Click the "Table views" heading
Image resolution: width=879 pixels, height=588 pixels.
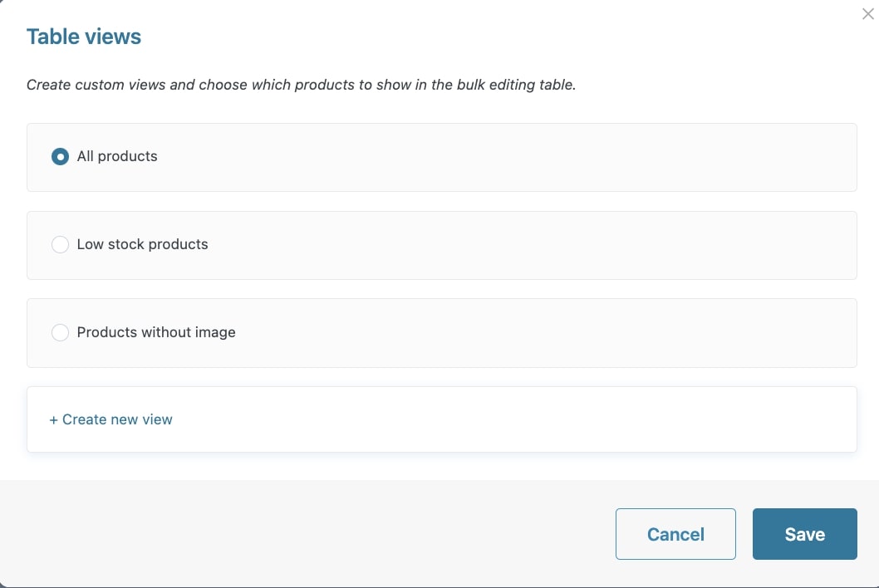(84, 37)
